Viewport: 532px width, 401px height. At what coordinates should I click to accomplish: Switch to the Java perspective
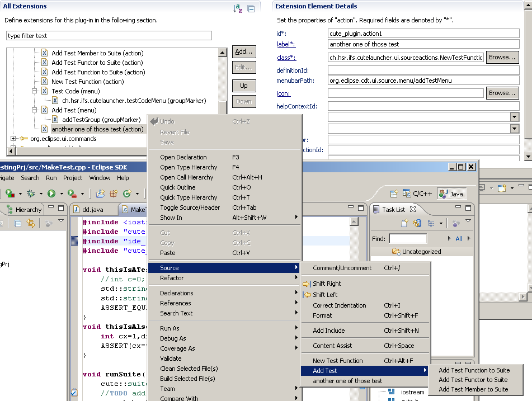(x=451, y=194)
